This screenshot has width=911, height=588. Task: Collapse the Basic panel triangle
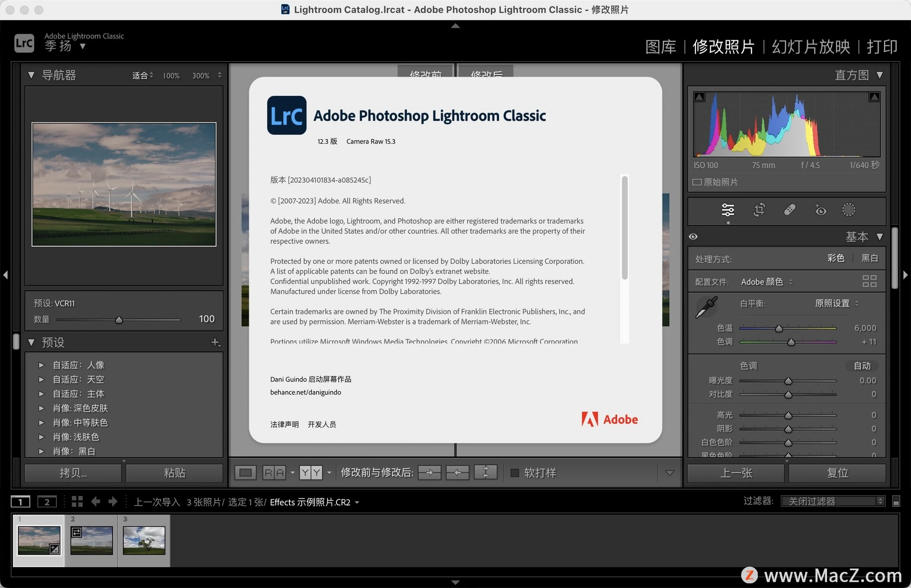click(x=880, y=237)
